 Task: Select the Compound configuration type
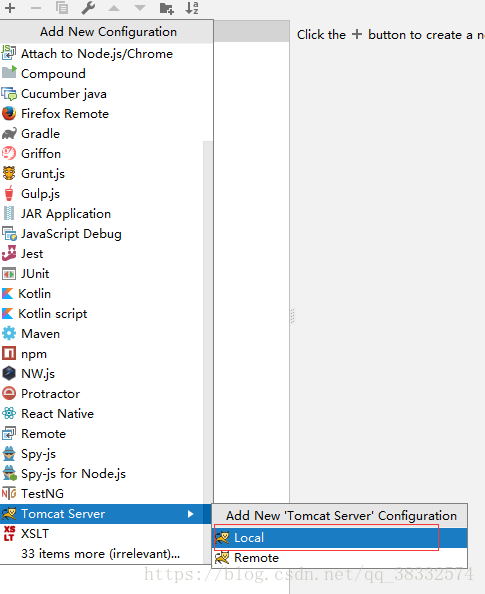tap(106, 73)
